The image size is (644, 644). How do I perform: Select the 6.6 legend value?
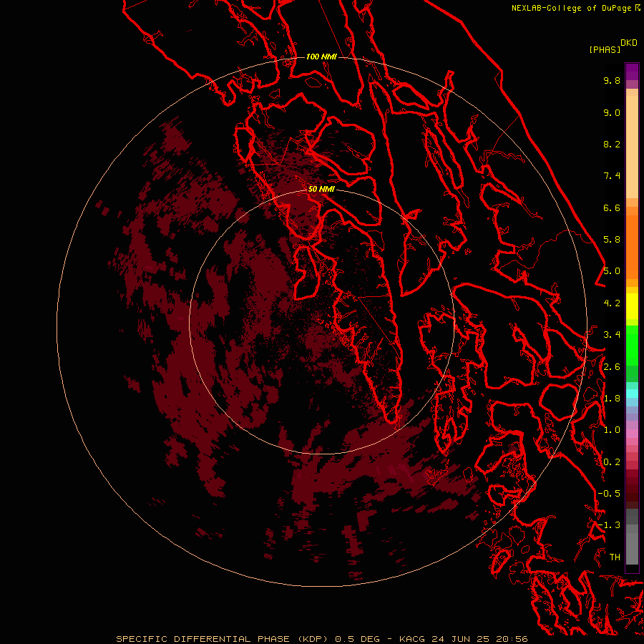(612, 208)
